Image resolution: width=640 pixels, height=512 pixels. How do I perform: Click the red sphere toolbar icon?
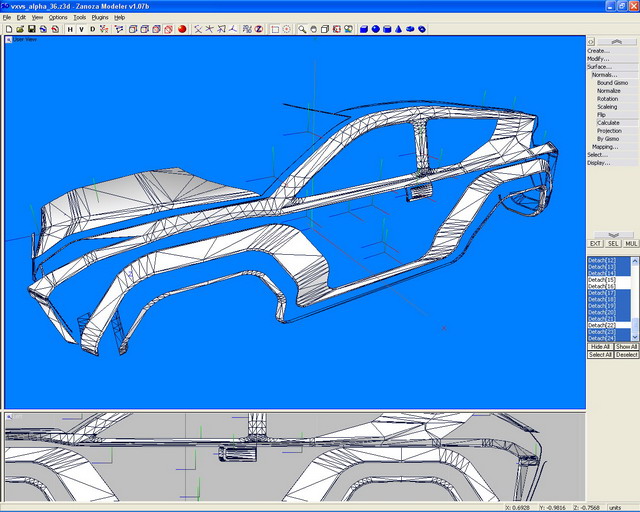tap(183, 29)
